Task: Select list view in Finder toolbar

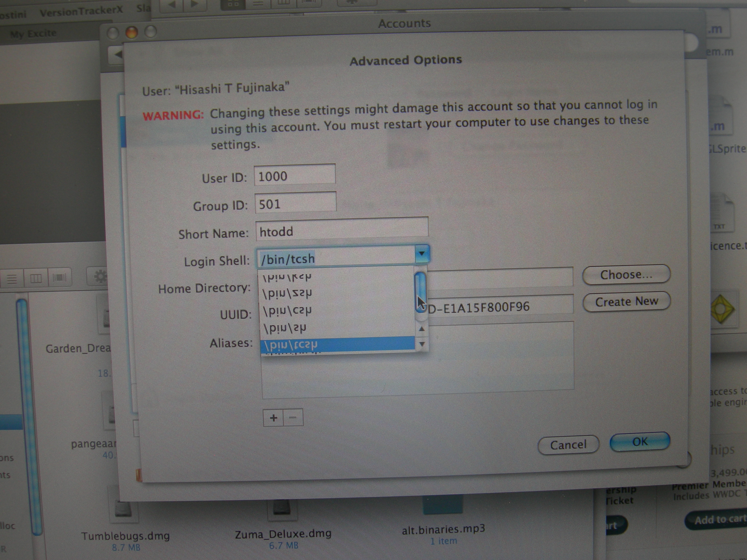Action: [x=12, y=279]
